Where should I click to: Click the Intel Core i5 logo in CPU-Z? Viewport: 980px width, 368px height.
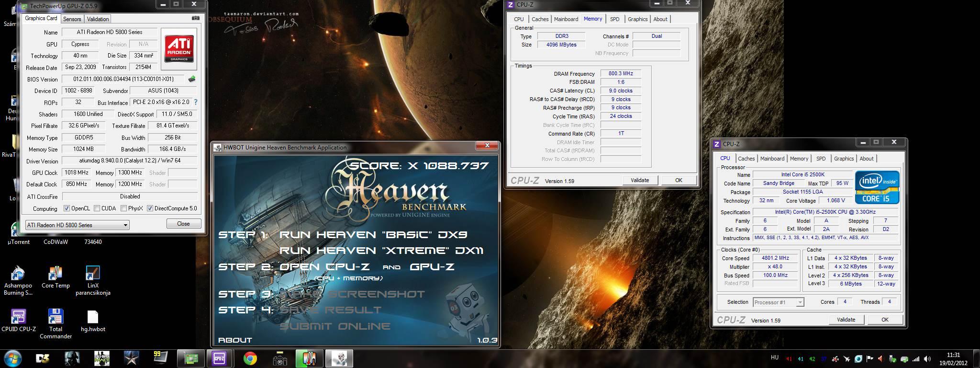pos(877,187)
